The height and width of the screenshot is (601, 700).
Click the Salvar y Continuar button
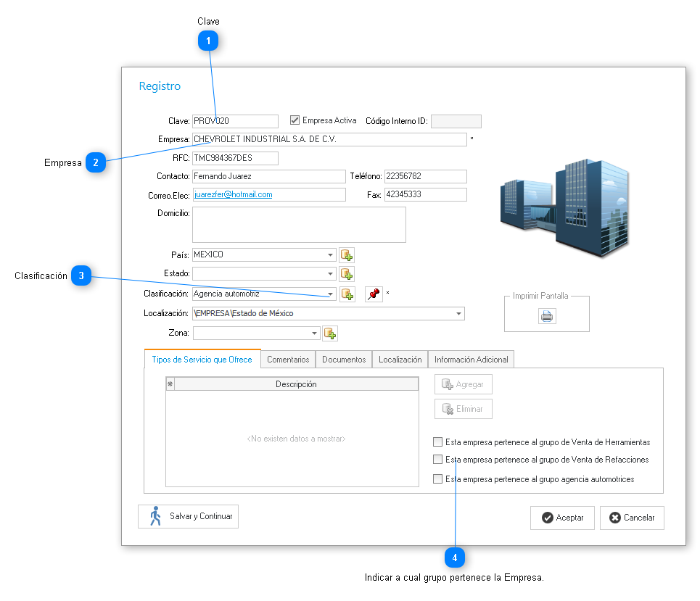188,516
